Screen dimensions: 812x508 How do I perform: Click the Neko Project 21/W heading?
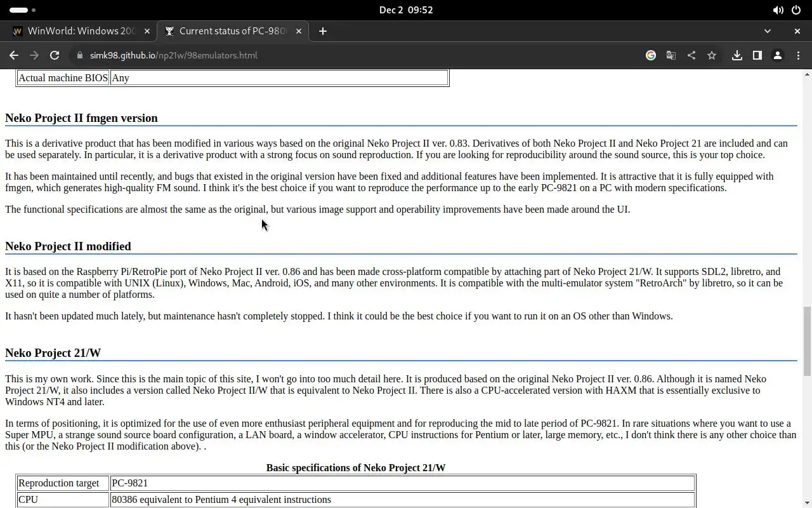53,353
